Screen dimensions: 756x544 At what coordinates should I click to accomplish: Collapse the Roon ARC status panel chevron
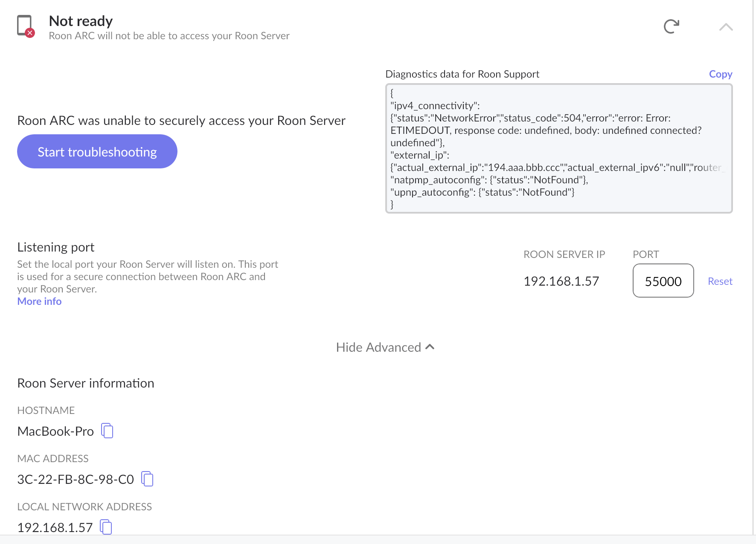point(726,27)
